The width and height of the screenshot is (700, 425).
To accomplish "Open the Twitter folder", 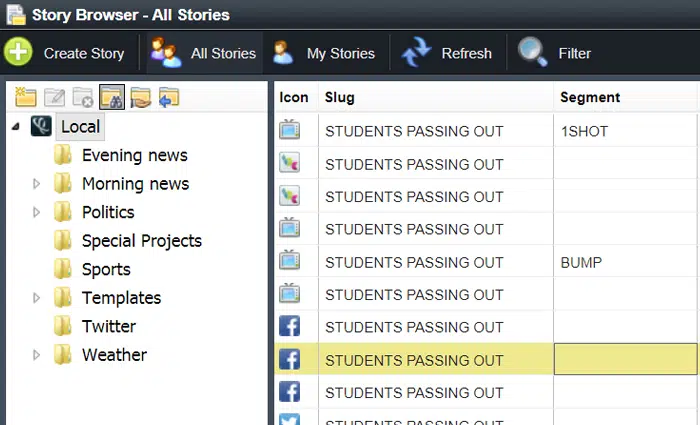I will (108, 326).
